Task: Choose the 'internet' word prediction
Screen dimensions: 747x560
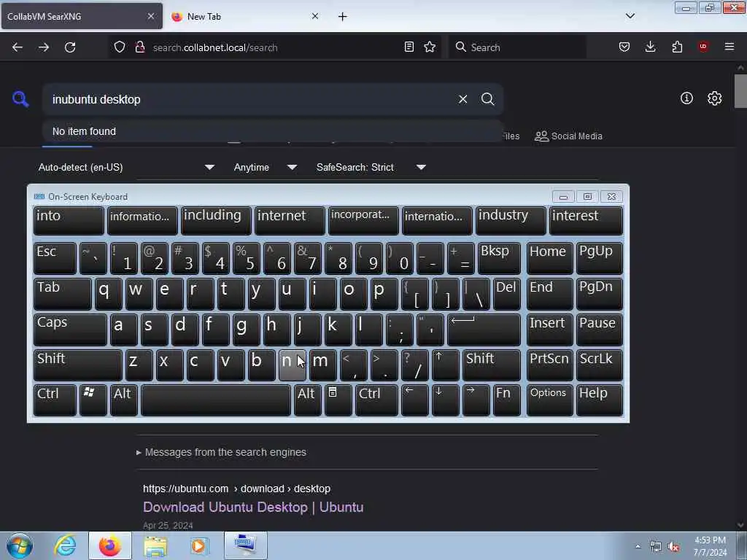Action: 290,220
